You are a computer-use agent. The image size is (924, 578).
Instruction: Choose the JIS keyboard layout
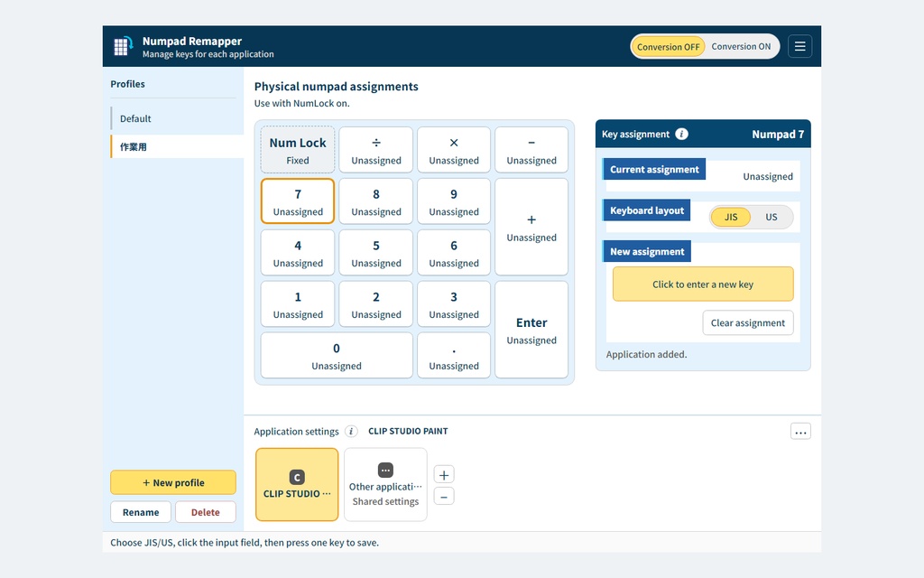[731, 217]
